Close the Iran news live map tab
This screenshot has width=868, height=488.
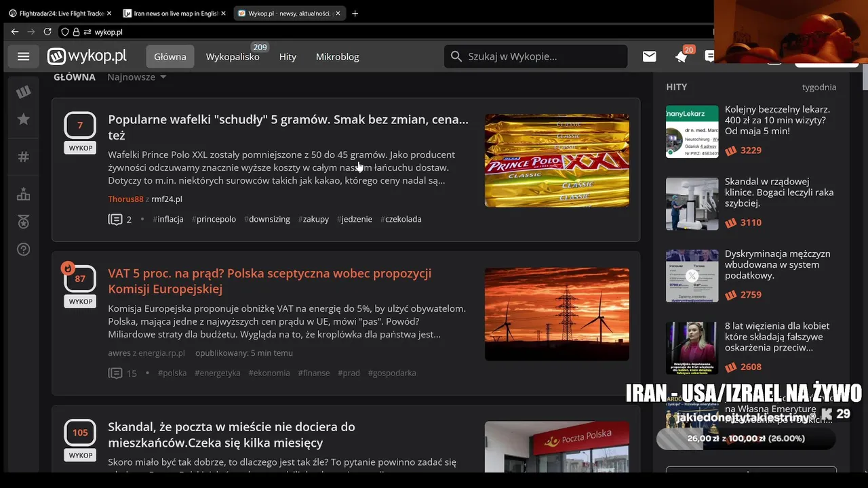pos(224,13)
